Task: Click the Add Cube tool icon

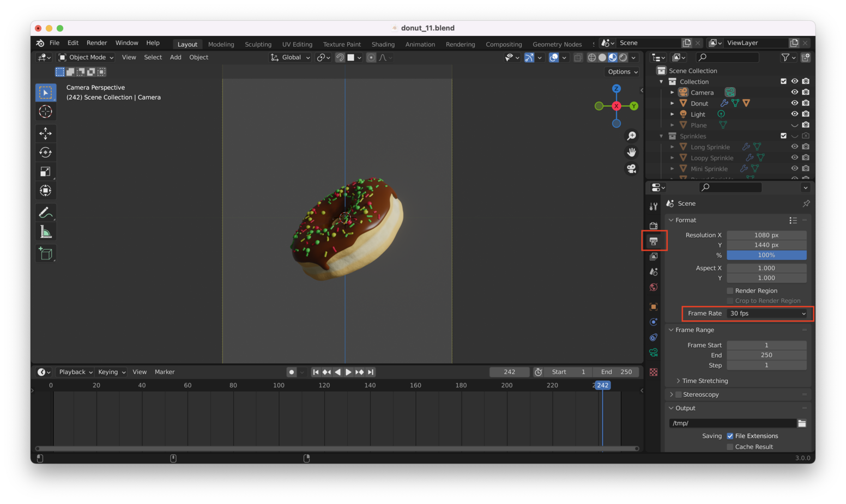Action: 46,253
